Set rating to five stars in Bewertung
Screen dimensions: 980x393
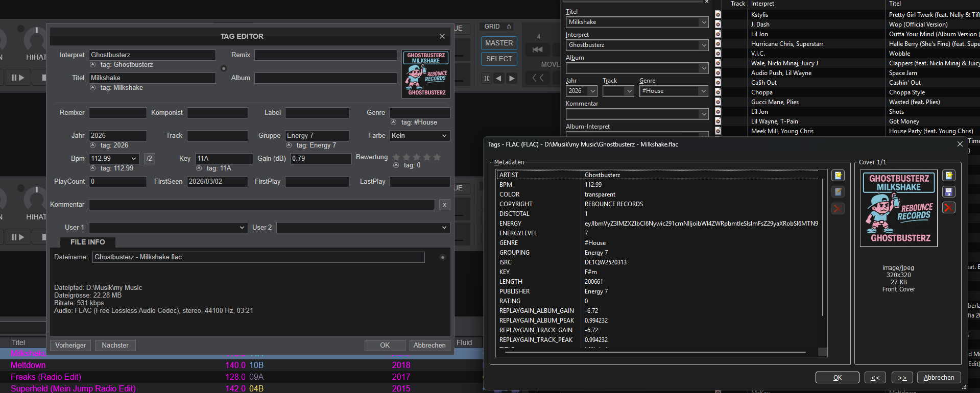point(437,157)
